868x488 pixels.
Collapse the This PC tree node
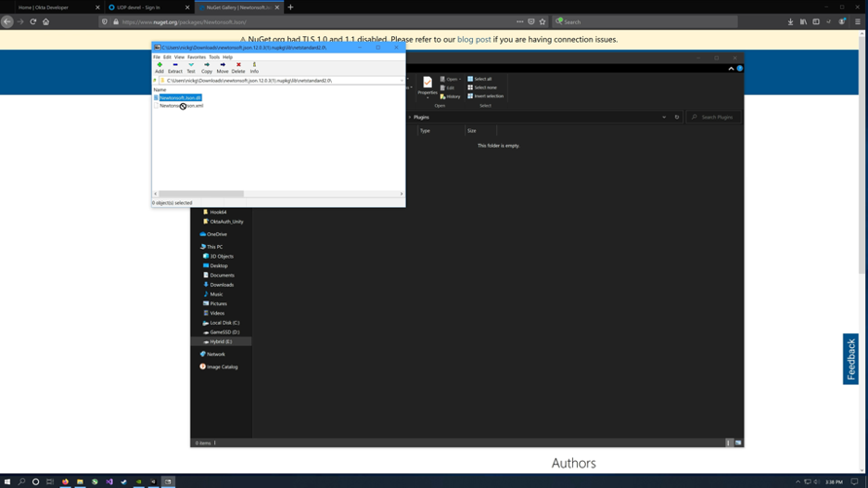[198, 247]
